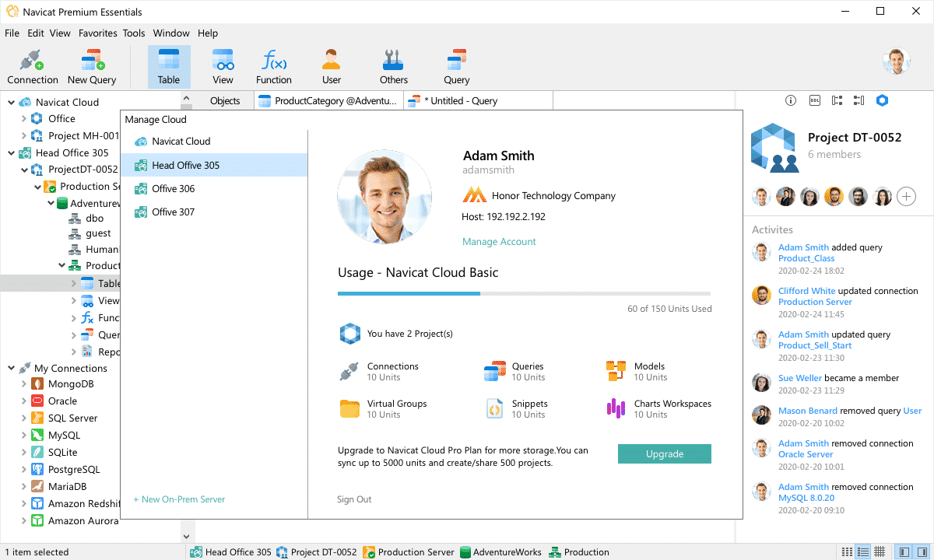Viewport: 934px width, 560px height.
Task: Open New Query from the toolbar
Action: 92,67
